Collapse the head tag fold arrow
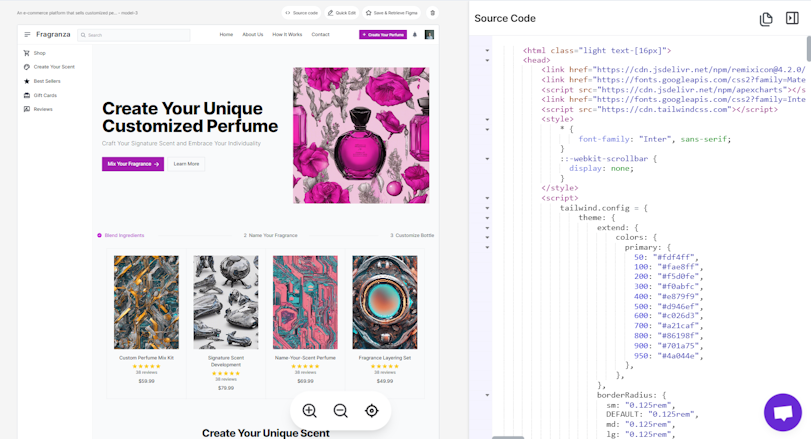This screenshot has height=439, width=811. click(x=487, y=60)
